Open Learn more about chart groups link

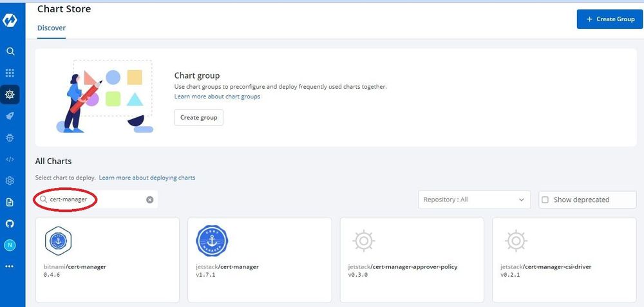[x=217, y=97]
